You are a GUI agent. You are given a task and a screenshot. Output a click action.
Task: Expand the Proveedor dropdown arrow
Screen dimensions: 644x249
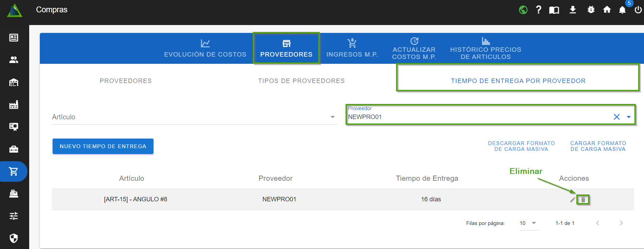coord(629,117)
